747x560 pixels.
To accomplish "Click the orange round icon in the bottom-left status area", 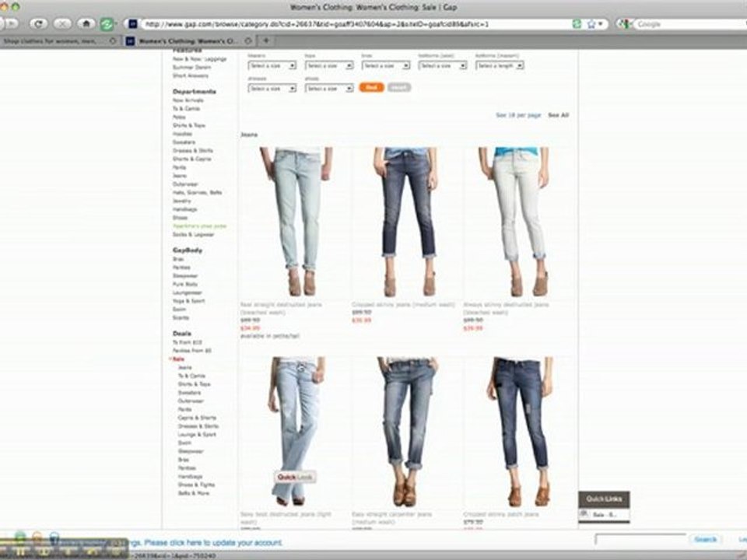I will [x=37, y=537].
